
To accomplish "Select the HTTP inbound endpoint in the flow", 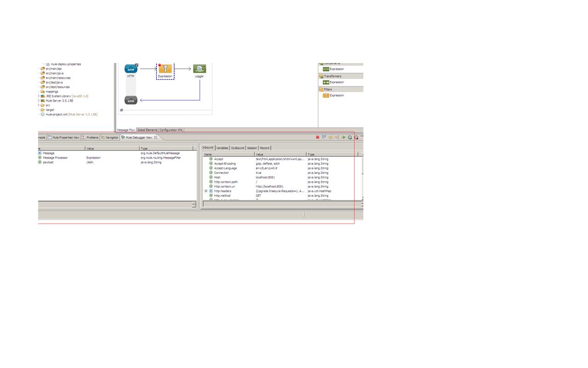I will [x=131, y=69].
